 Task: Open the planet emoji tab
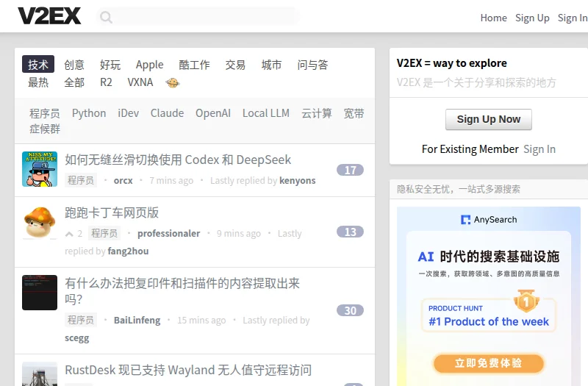click(173, 82)
